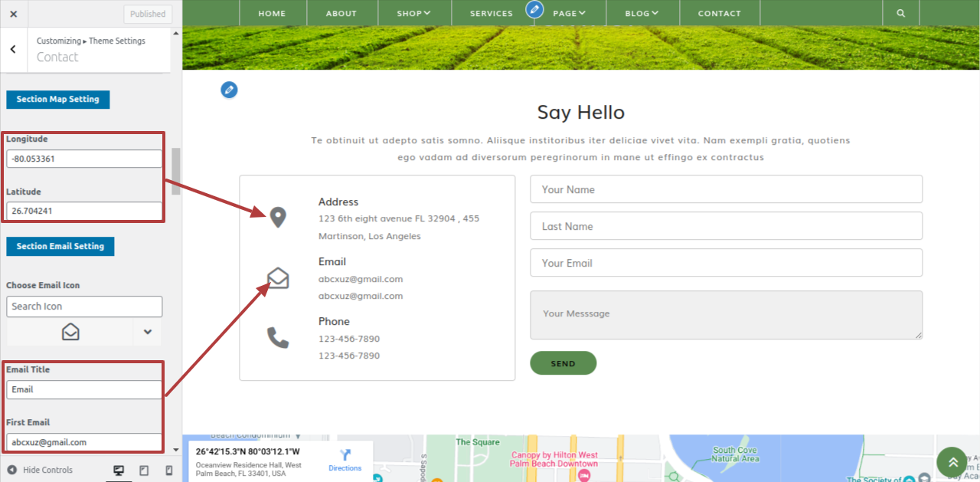Viewport: 980px width, 482px height.
Task: Click the blue pencil edit icon beside Say Hello section
Action: 229,90
